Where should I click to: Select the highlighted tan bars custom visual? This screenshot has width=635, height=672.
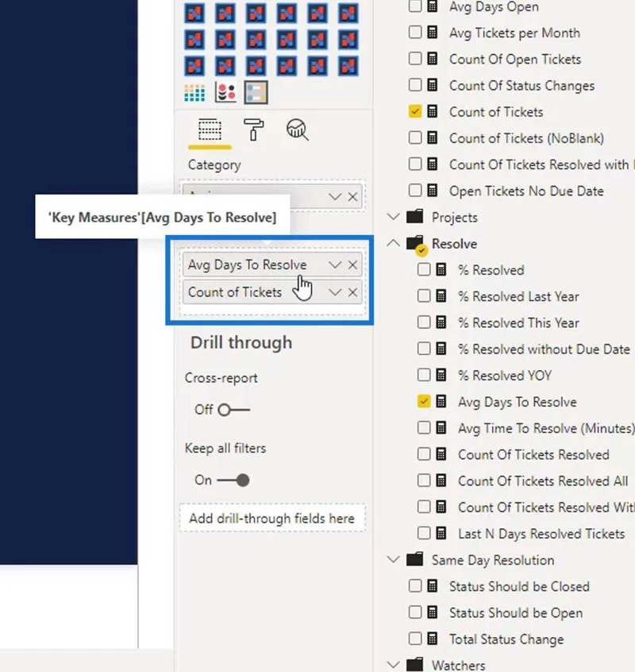pyautogui.click(x=256, y=93)
